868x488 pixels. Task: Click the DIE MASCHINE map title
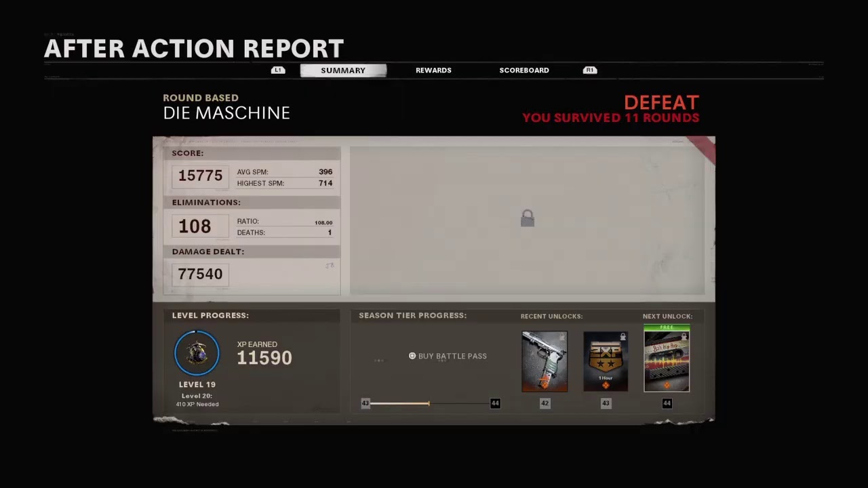(226, 113)
